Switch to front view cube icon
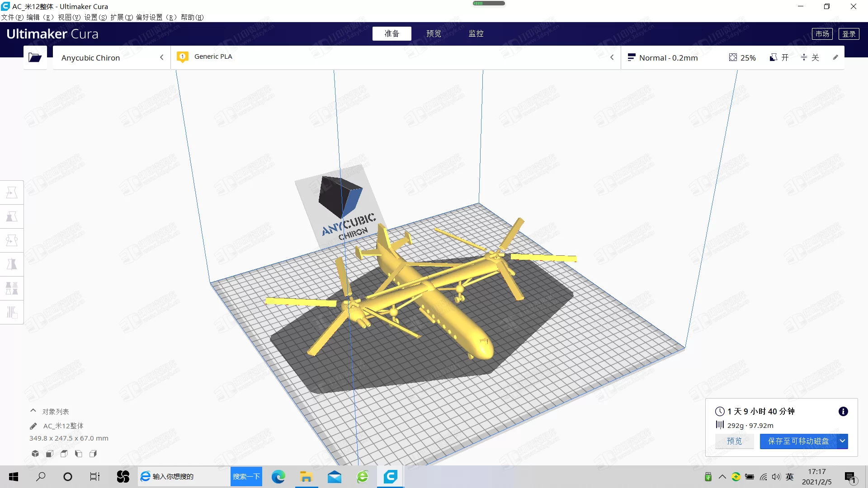The width and height of the screenshot is (868, 488). click(50, 454)
